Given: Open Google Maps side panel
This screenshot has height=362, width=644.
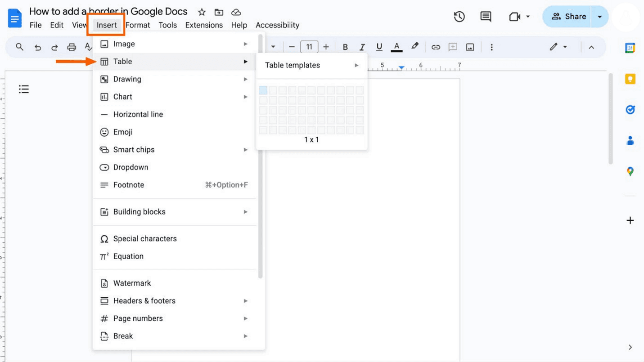Looking at the screenshot, I should tap(630, 171).
